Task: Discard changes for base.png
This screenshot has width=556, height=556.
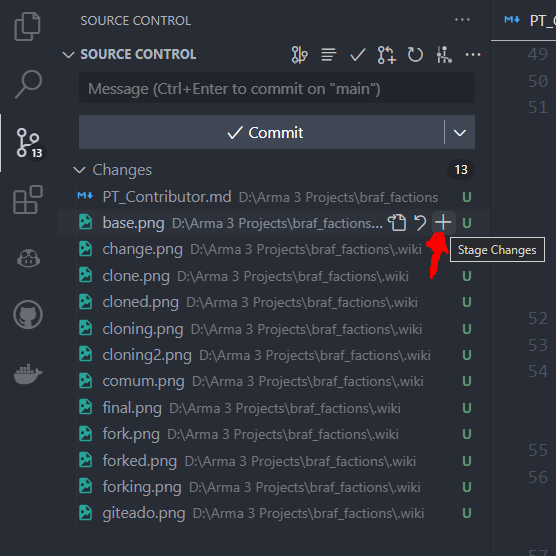Action: tap(421, 223)
